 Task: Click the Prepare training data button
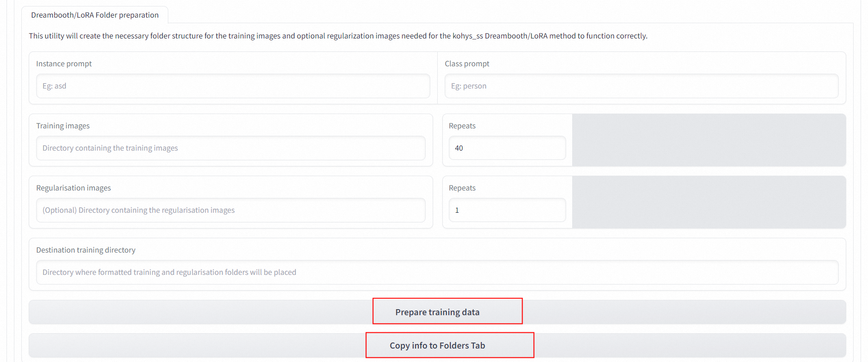[437, 312]
